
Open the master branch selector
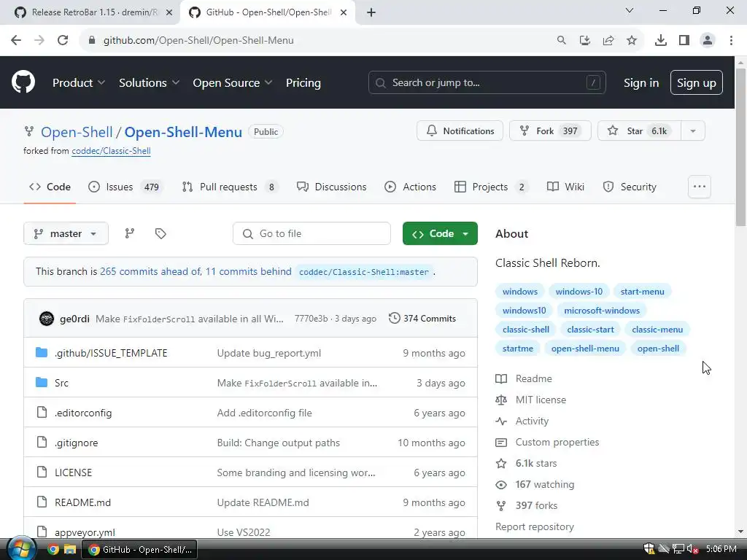pyautogui.click(x=66, y=233)
